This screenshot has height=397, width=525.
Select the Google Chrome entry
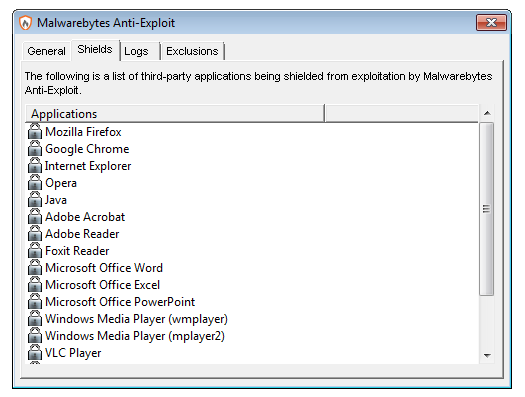click(87, 149)
